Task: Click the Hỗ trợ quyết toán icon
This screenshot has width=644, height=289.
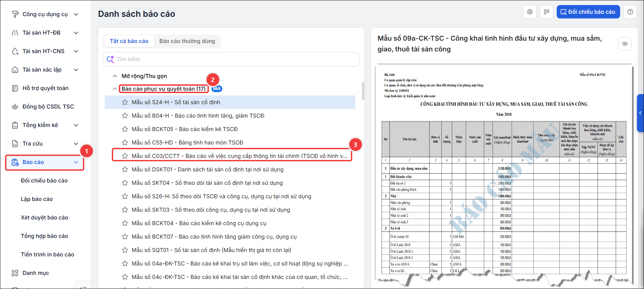Action: 15,88
